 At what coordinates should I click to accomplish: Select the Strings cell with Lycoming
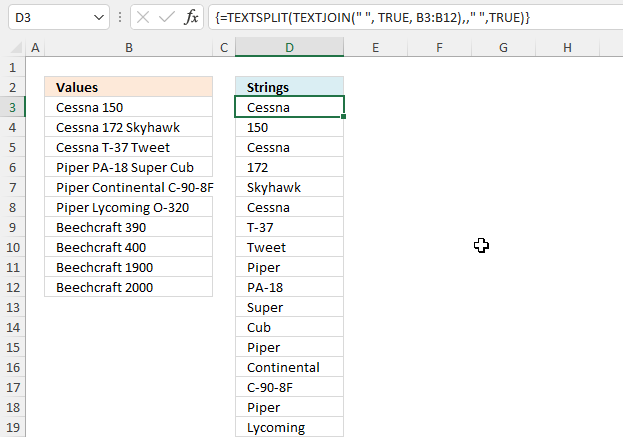pyautogui.click(x=289, y=427)
